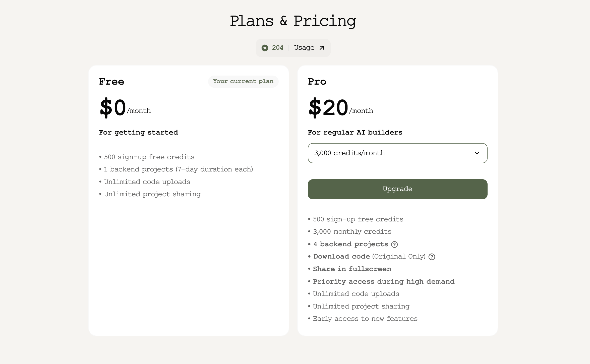
Task: Click the Plans & Pricing heading
Action: click(x=293, y=21)
